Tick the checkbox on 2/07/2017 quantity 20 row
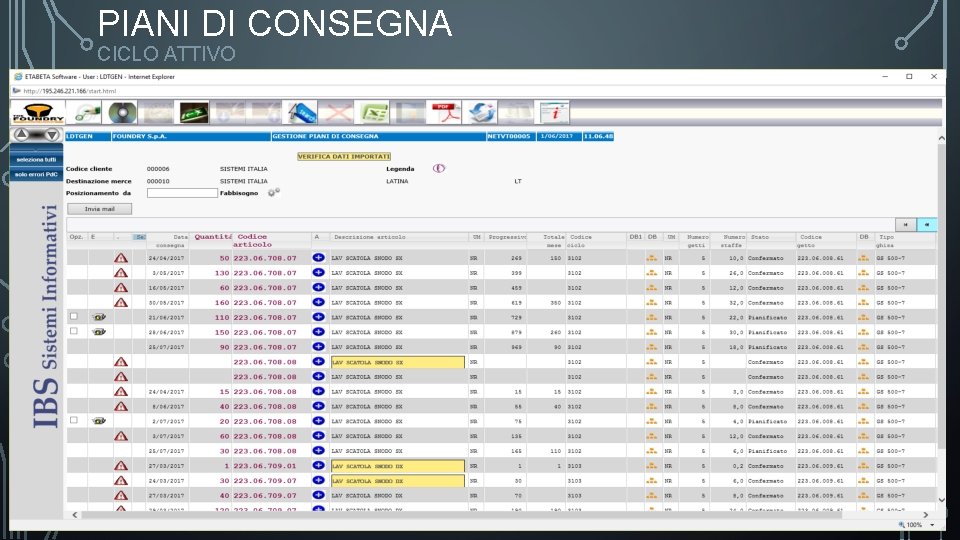The image size is (960, 540). [x=73, y=421]
